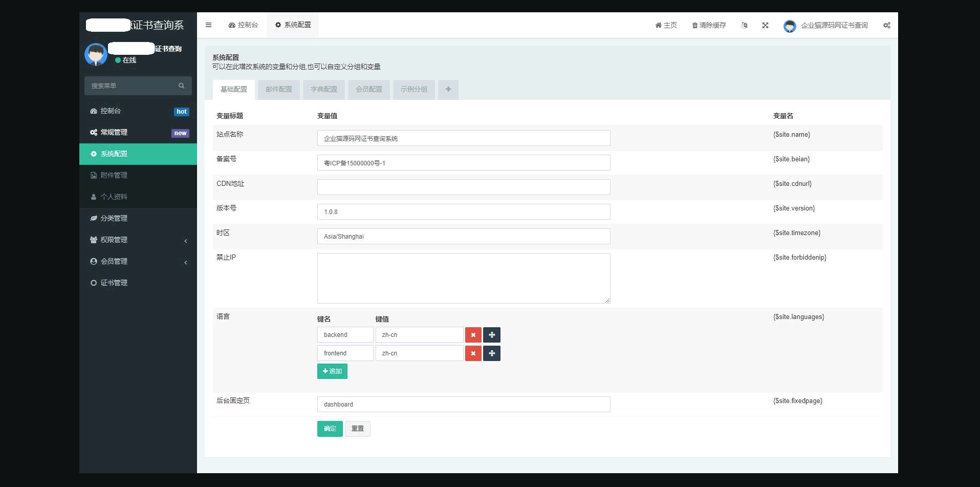Image resolution: width=980 pixels, height=487 pixels.
Task: Open the language switch icon in header
Action: (744, 25)
